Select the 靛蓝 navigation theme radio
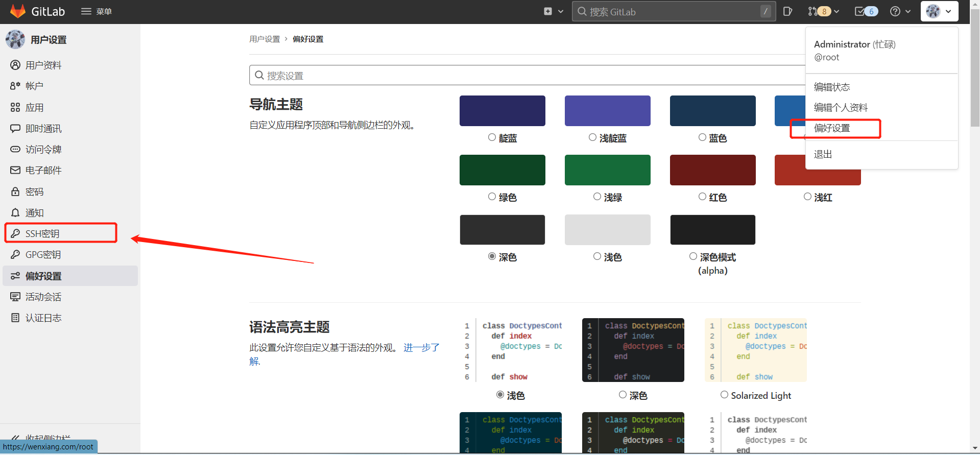Screen dimensions: 980x455 (492, 137)
